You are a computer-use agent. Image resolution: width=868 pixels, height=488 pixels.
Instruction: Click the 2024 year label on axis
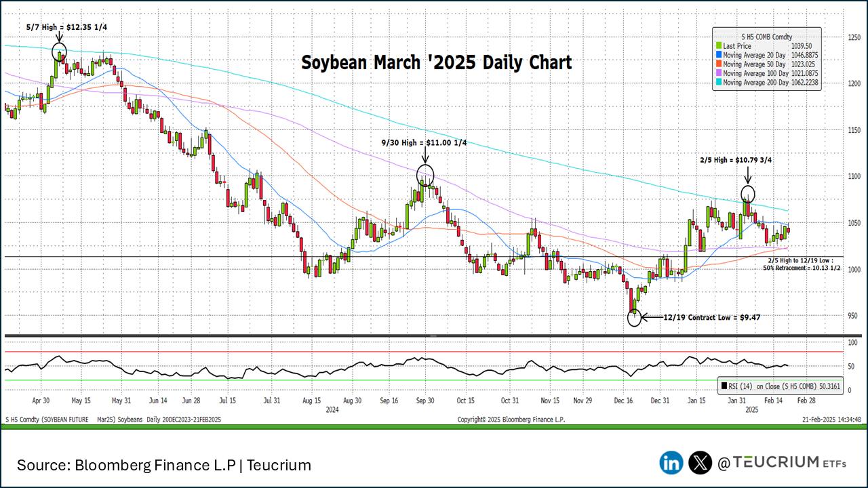pyautogui.click(x=332, y=410)
